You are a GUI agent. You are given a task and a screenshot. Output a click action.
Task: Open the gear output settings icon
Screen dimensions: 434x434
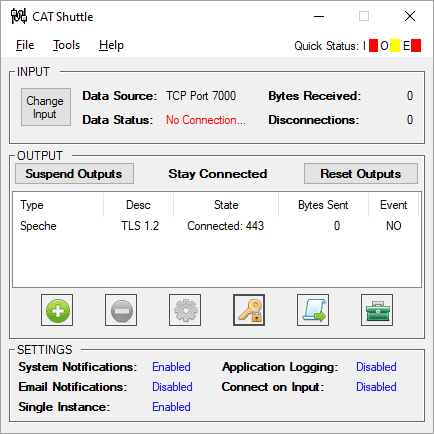pos(185,310)
